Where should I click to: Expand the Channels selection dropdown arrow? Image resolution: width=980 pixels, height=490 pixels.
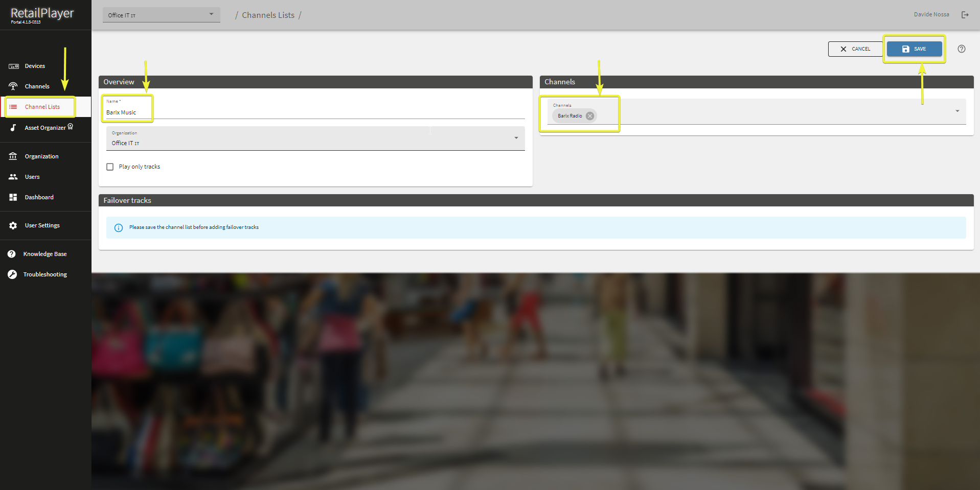pyautogui.click(x=957, y=111)
